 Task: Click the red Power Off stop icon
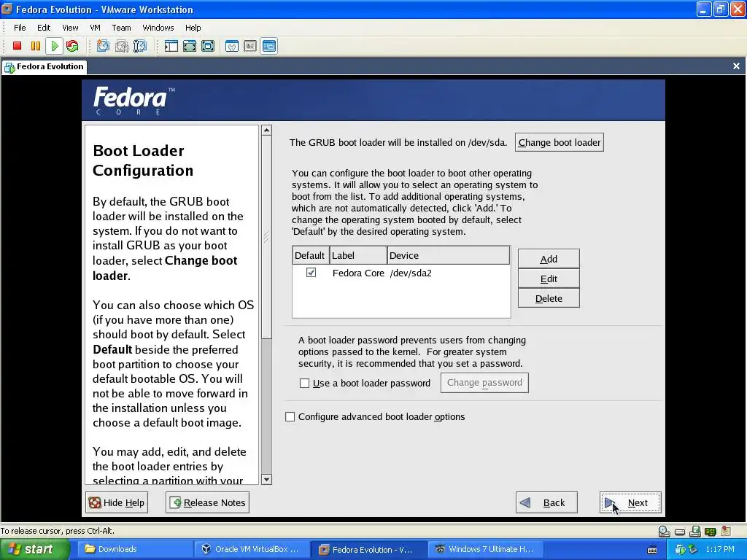coord(18,46)
